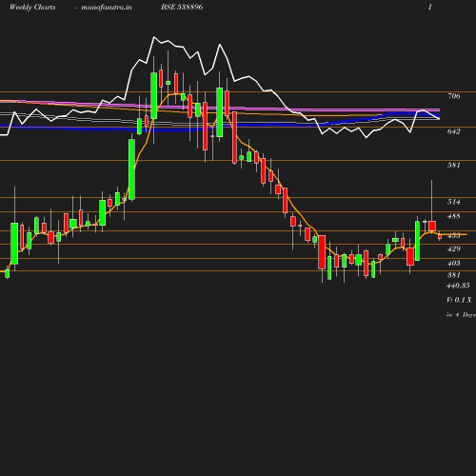476x476 pixels.
Task: Click the 514 price level label
Action: point(454,202)
